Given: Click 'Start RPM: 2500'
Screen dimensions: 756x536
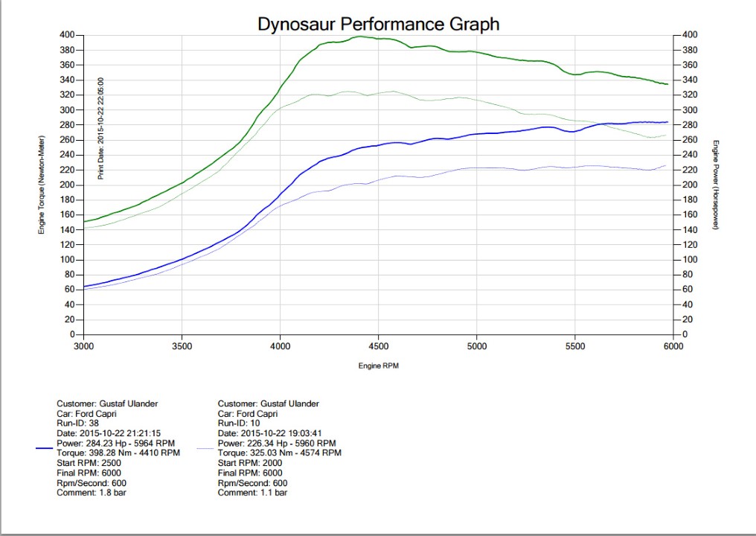Looking at the screenshot, I should pyautogui.click(x=89, y=462).
